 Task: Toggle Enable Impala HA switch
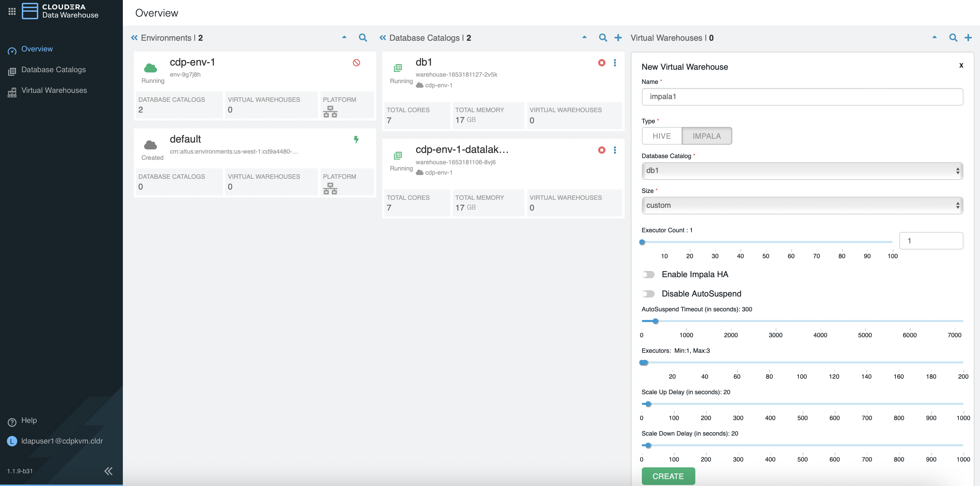click(x=648, y=274)
